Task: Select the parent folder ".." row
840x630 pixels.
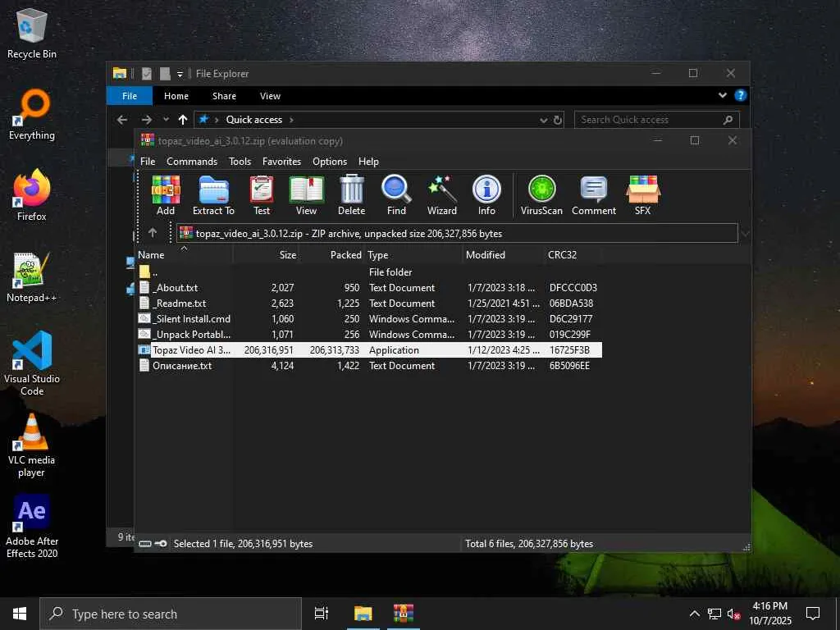Action: pyautogui.click(x=369, y=272)
